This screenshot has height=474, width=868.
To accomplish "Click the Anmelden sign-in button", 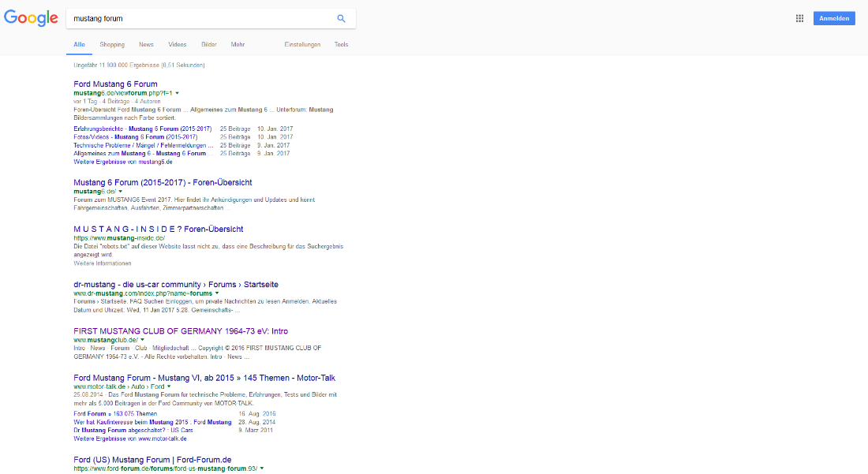I will click(x=834, y=18).
